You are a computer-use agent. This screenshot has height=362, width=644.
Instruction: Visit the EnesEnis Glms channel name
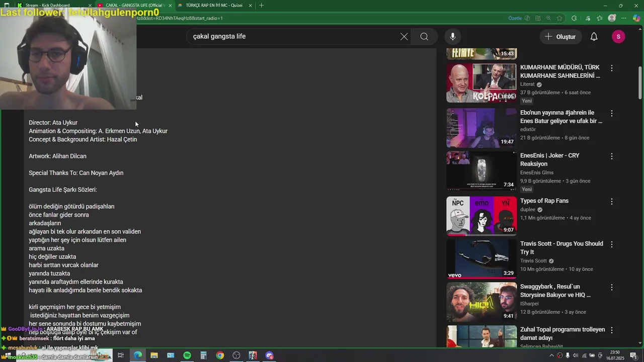click(537, 172)
